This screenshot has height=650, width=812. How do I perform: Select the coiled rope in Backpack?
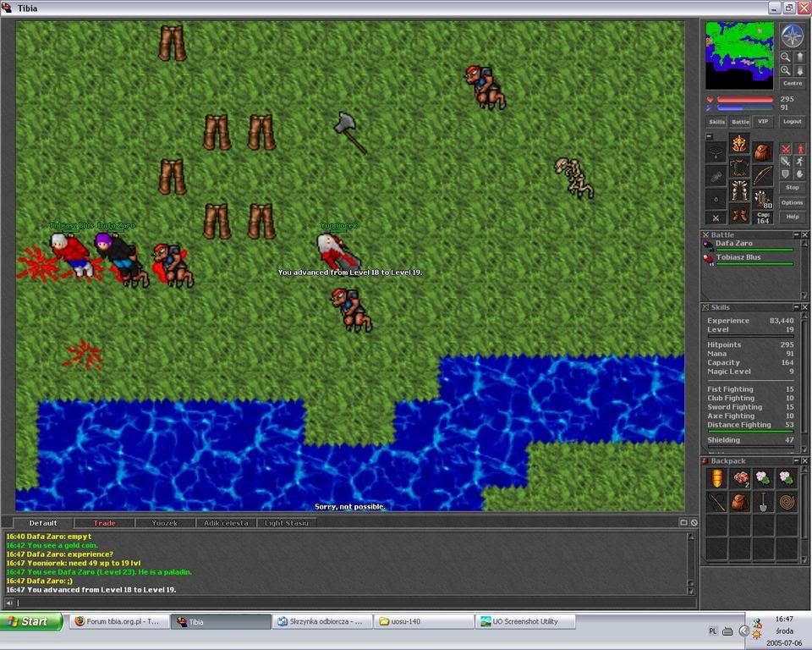(x=787, y=502)
